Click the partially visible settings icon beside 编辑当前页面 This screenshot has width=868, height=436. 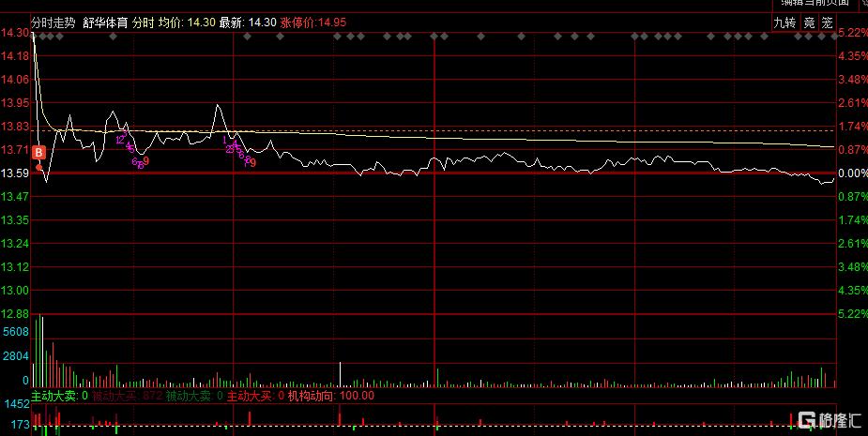(x=865, y=3)
